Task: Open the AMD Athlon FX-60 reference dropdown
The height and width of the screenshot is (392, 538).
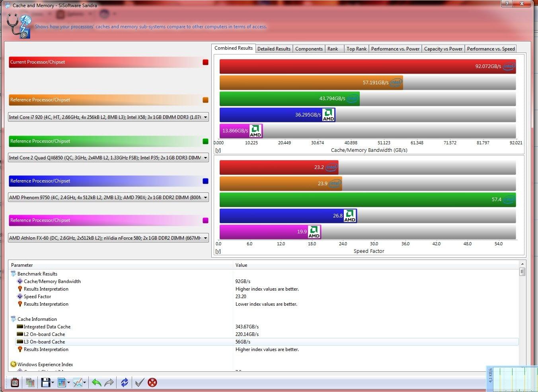Action: click(108, 238)
